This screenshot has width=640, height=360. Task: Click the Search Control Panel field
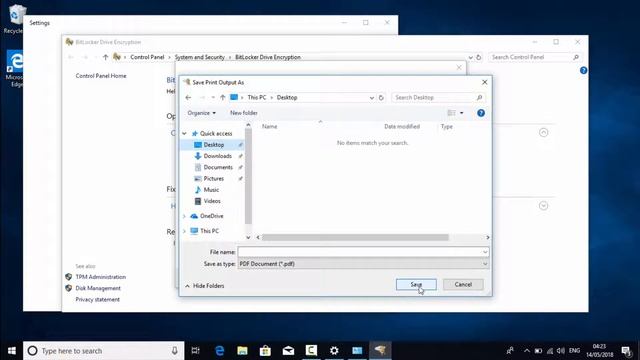tap(535, 57)
